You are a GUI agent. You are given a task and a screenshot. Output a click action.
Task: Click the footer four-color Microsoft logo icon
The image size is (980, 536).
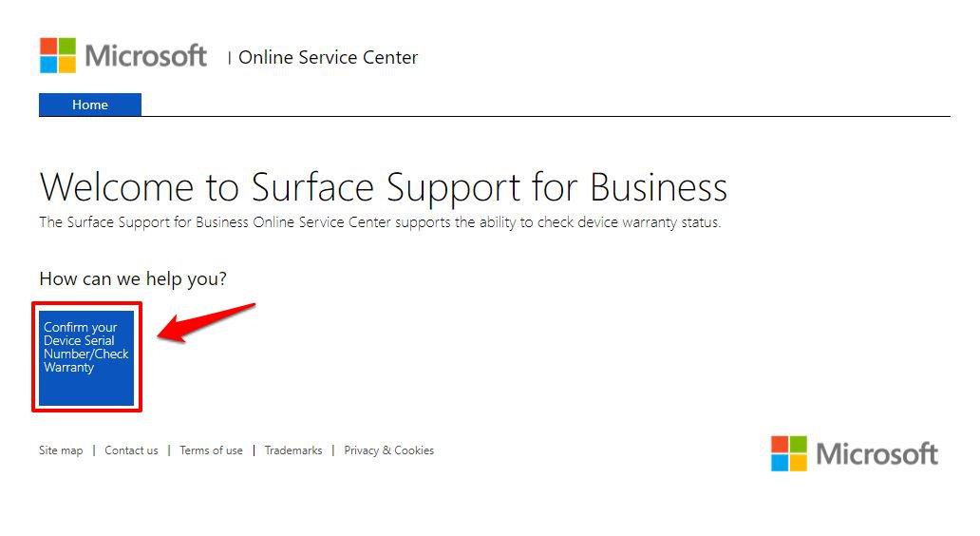point(789,453)
